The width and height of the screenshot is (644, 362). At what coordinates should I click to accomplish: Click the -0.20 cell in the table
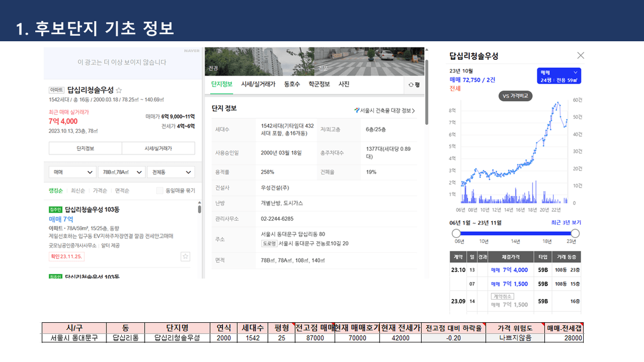[453, 338]
